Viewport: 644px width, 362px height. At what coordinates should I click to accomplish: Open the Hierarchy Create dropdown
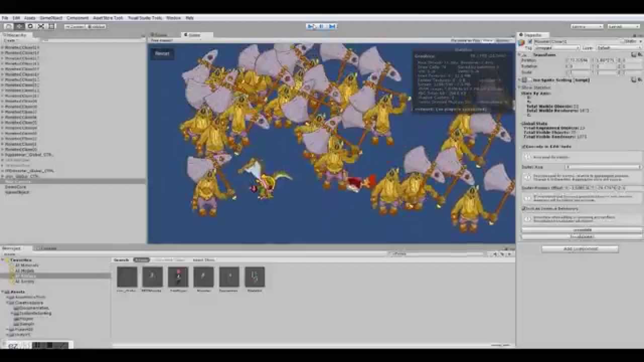pos(10,40)
